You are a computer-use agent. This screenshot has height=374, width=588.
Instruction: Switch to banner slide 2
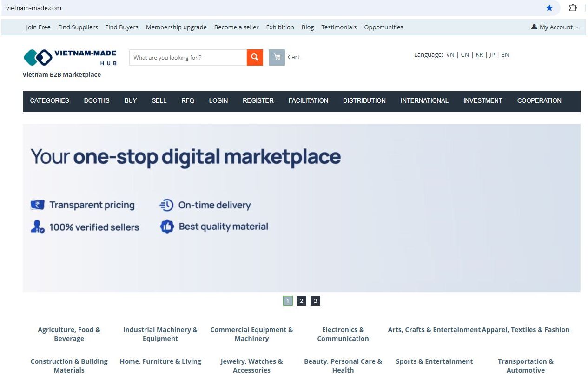[301, 301]
